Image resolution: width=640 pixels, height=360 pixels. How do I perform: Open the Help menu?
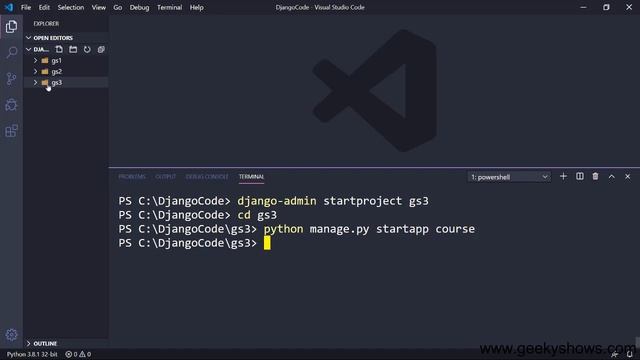pyautogui.click(x=196, y=7)
